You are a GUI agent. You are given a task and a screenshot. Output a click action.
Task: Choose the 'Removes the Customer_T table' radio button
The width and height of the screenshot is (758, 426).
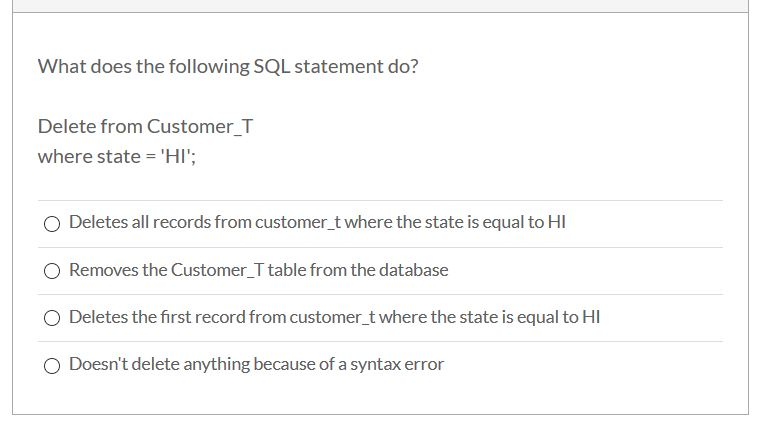(x=52, y=271)
